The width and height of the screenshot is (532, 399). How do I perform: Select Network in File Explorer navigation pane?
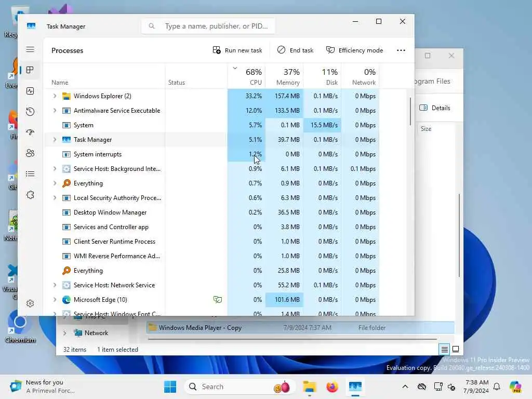click(x=96, y=333)
